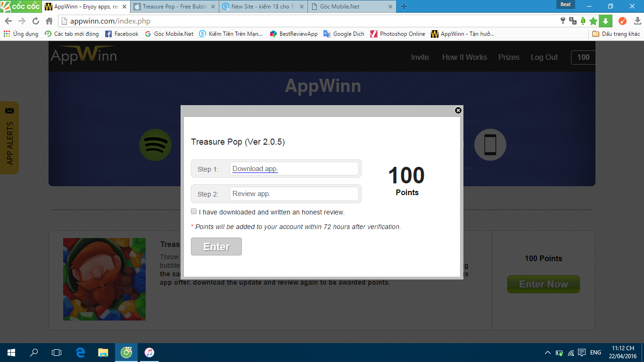Open the Invite page in AppWinn header
Viewport: 644px width, 362px height.
[x=420, y=57]
